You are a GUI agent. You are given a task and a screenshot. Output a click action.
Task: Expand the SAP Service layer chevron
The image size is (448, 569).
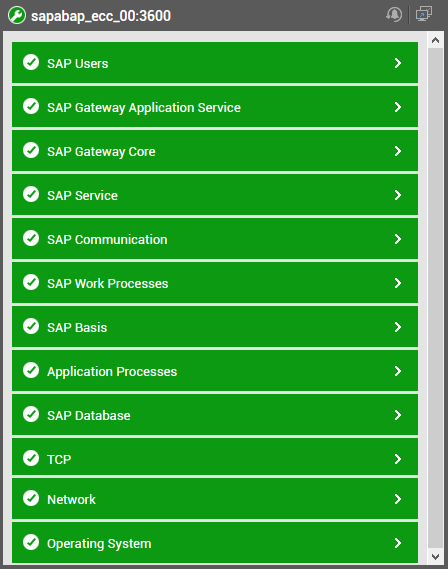tap(398, 195)
